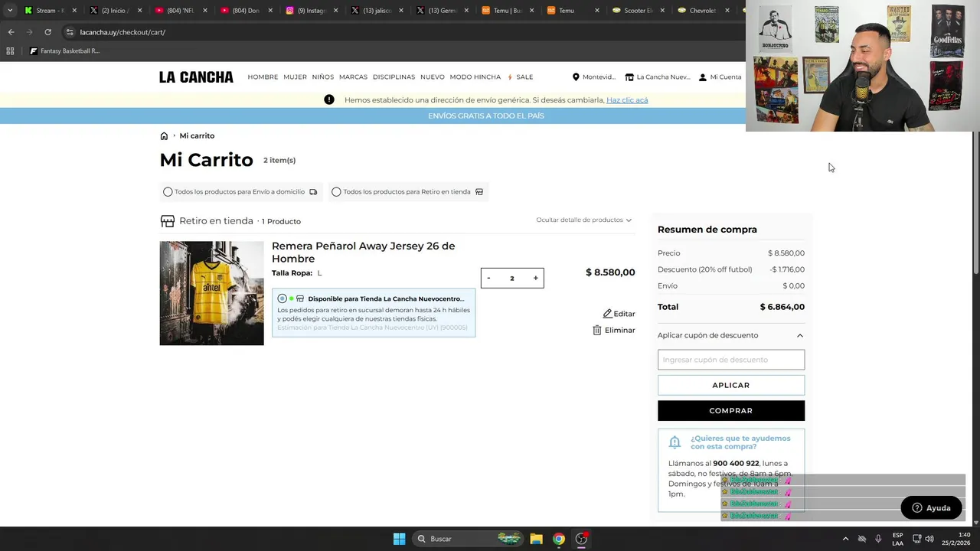Open the MARCAS menu
980x551 pixels.
(x=353, y=77)
